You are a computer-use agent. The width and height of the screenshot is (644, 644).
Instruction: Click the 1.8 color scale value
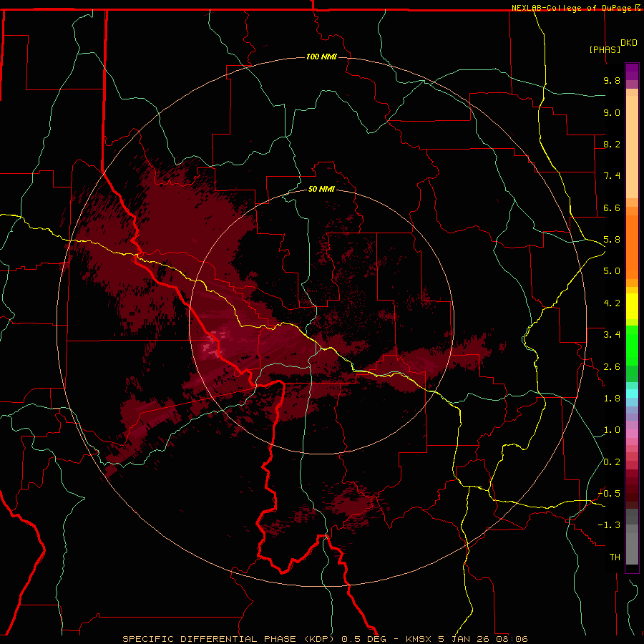[612, 399]
